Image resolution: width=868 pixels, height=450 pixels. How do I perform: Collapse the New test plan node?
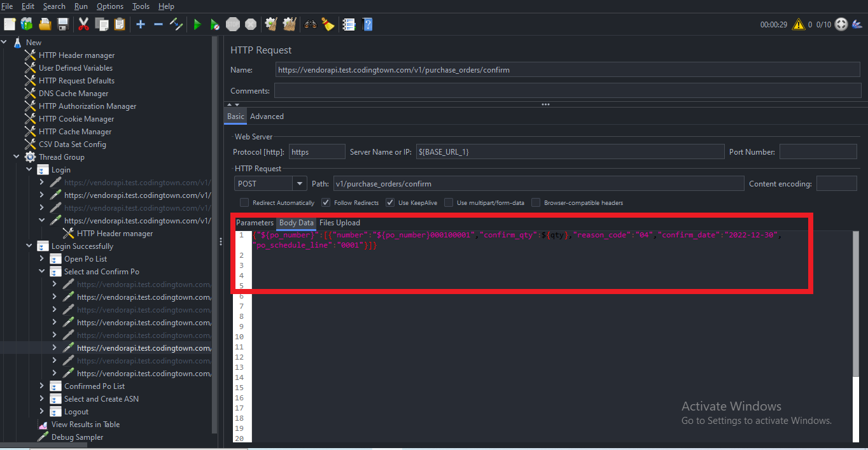4,43
